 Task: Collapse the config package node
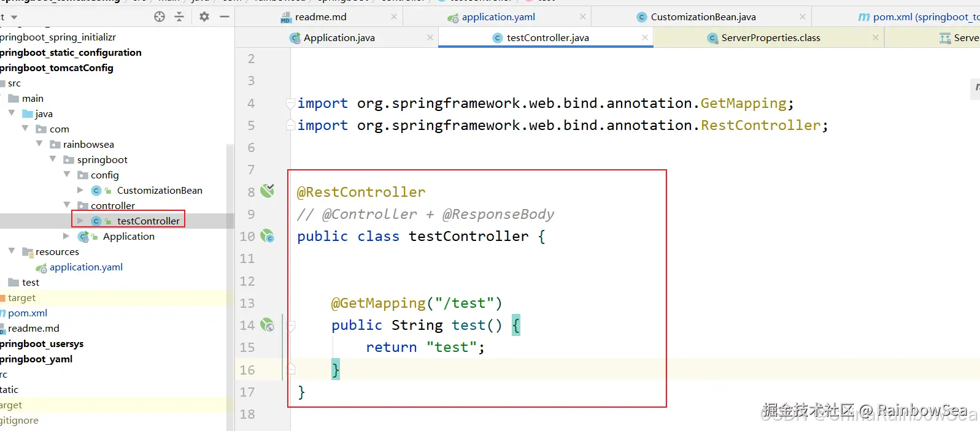67,175
